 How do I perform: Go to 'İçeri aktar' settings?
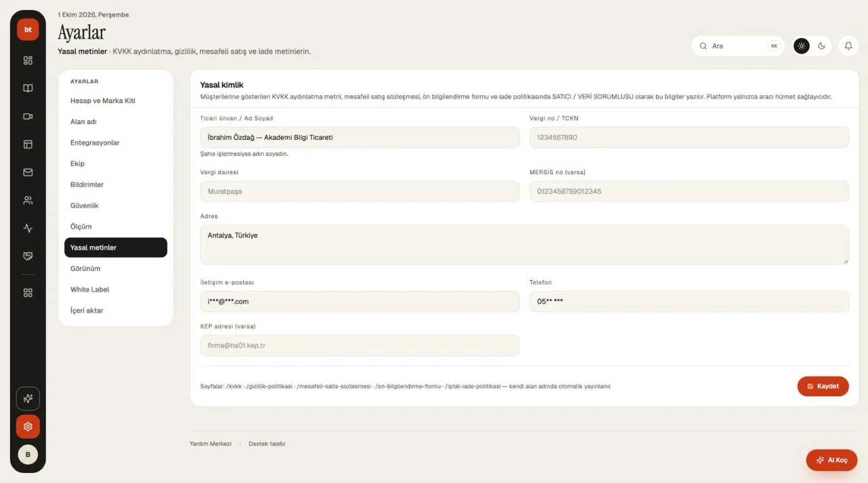pyautogui.click(x=116, y=311)
